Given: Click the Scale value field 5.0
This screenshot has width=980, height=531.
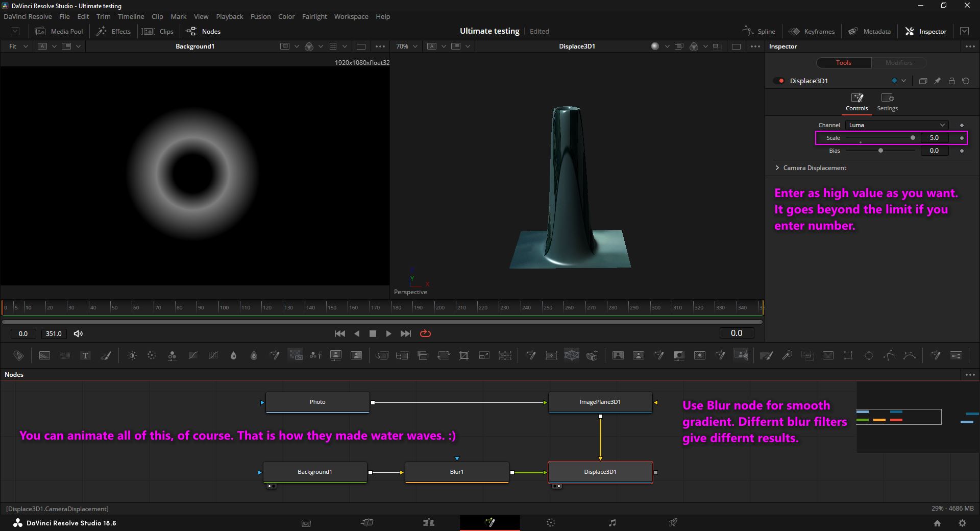Looking at the screenshot, I should point(934,138).
